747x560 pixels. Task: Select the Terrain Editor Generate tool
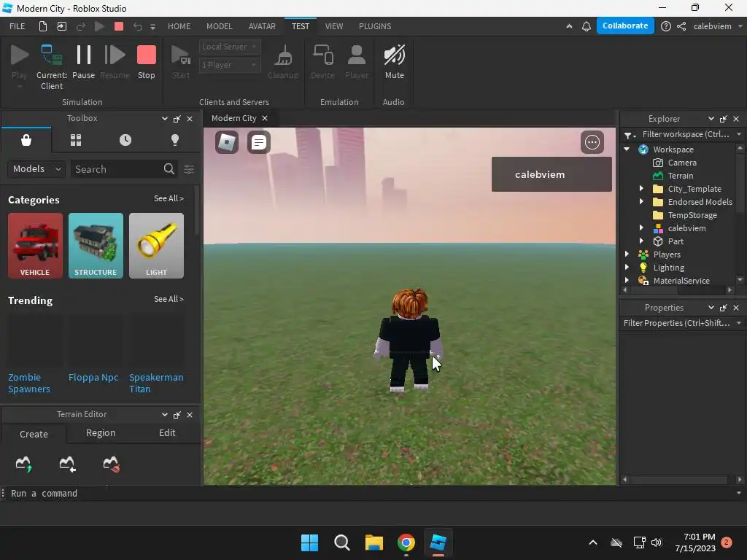24,464
